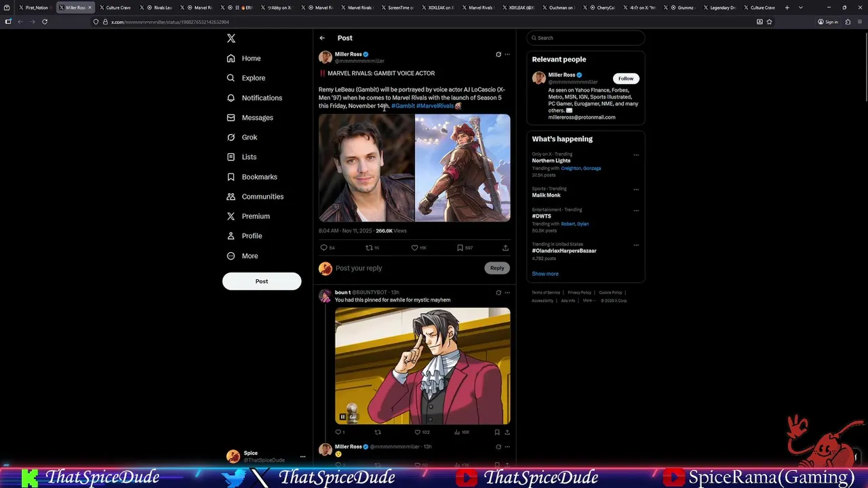Repost boun t reply
The image size is (868, 488).
pyautogui.click(x=378, y=432)
